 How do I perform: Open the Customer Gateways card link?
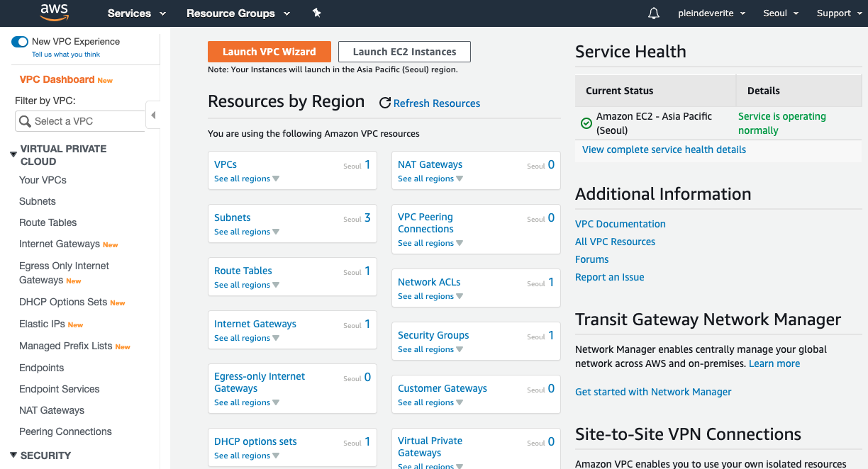(443, 388)
